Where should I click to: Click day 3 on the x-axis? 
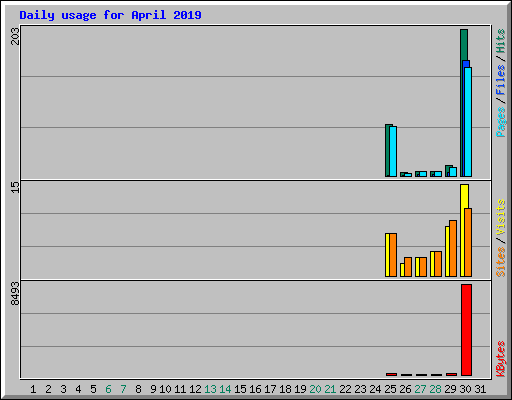coord(63,389)
